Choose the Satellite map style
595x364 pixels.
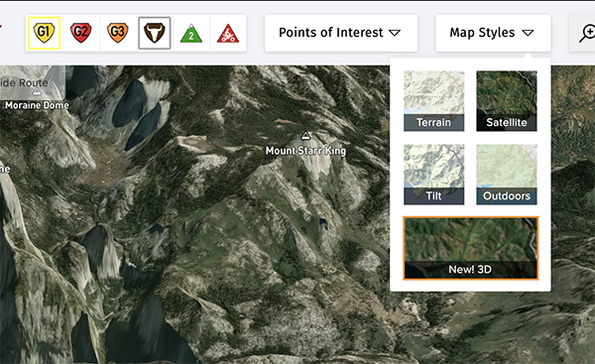pos(507,101)
